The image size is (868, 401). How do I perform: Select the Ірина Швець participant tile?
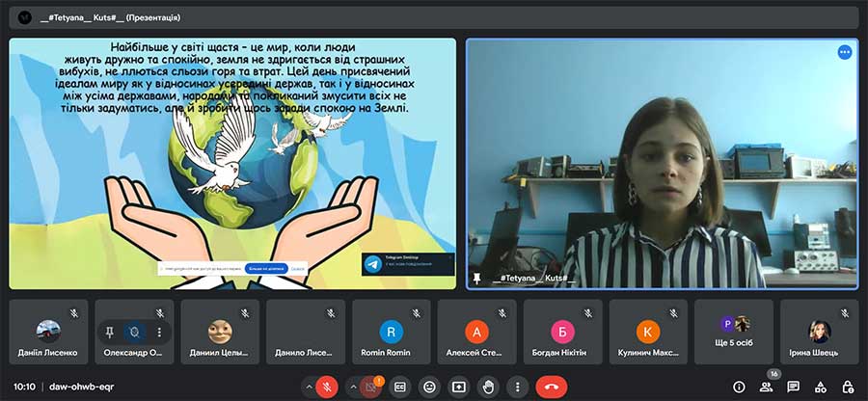(x=819, y=332)
